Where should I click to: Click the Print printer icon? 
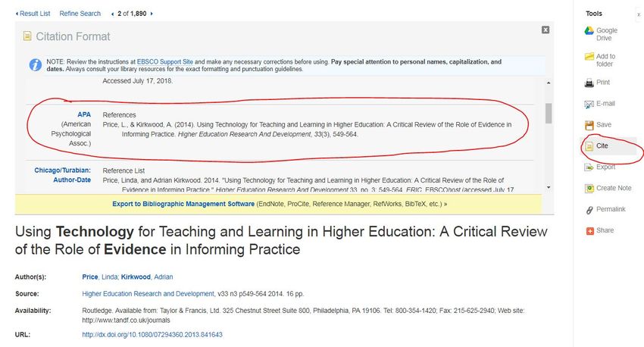click(589, 83)
